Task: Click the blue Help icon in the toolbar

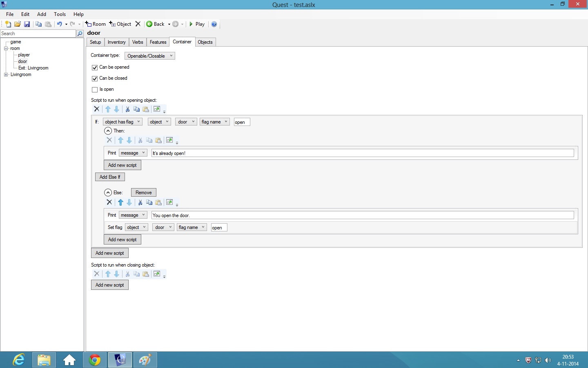Action: click(214, 24)
